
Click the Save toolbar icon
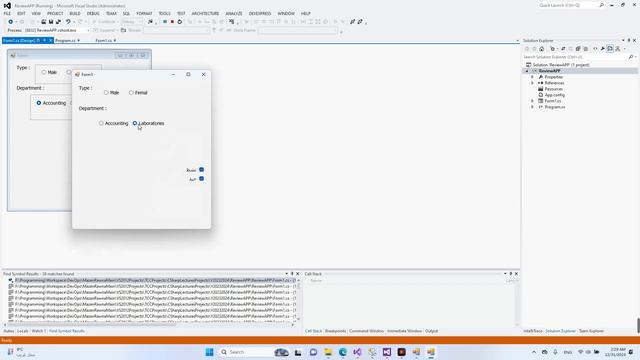pos(51,22)
